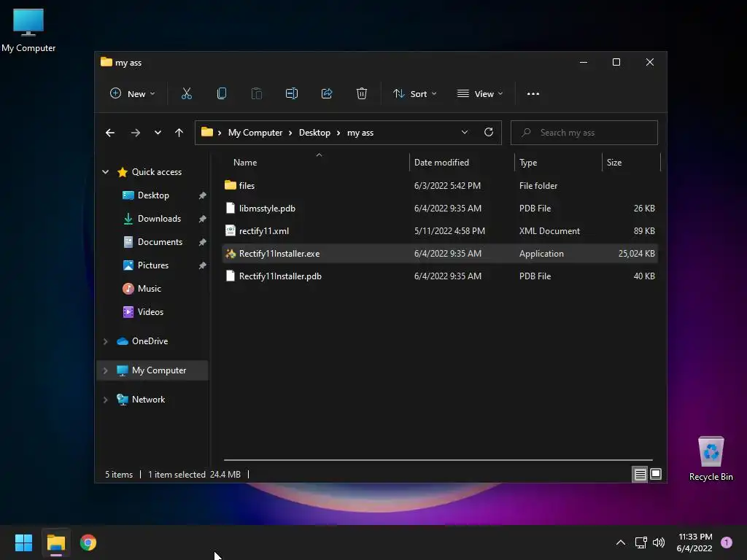Click the Paste clipboard icon
This screenshot has width=747, height=560.
point(256,93)
